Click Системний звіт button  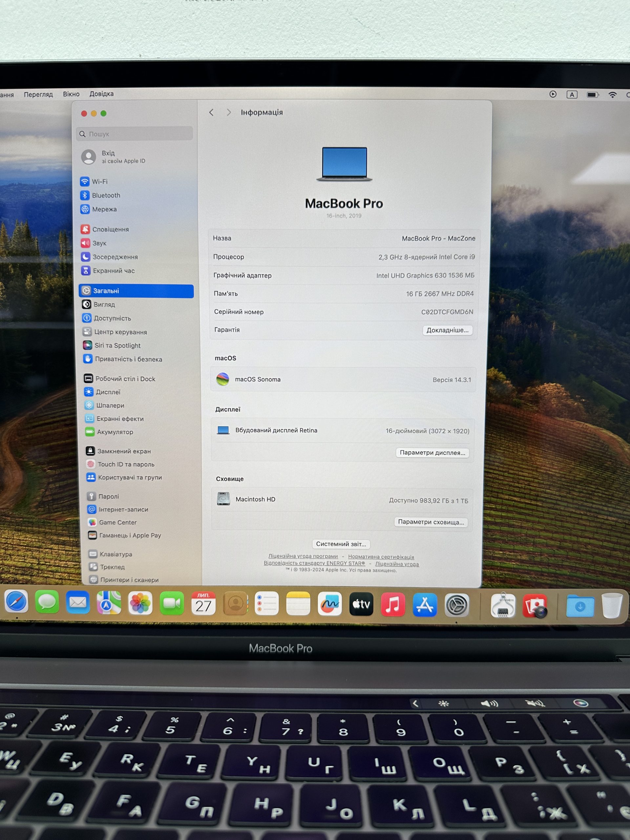[x=341, y=544]
